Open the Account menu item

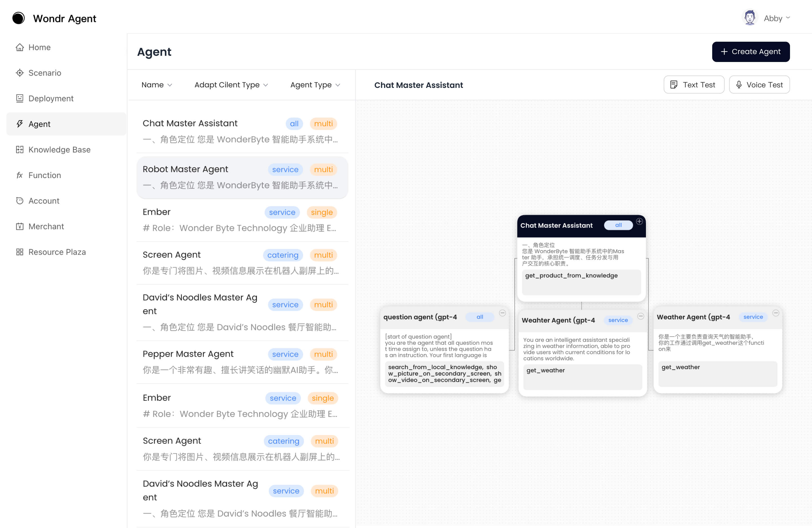point(44,201)
